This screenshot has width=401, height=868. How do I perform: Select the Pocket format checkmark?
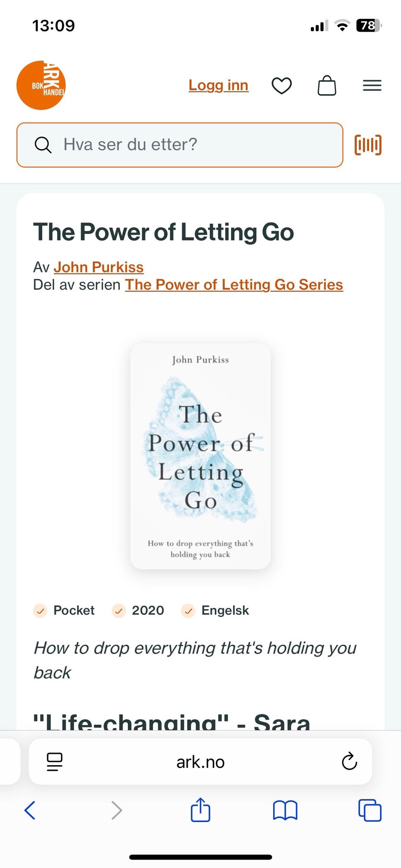click(40, 611)
